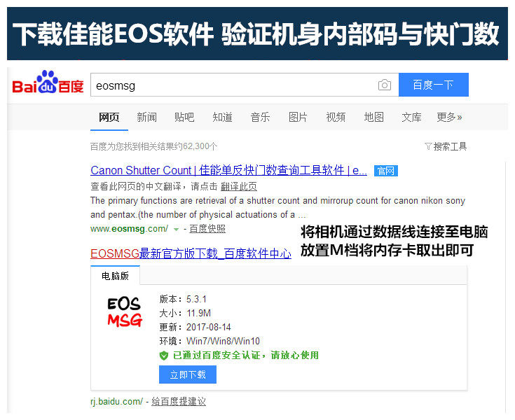
Task: Switch to the 新闻 tab
Action: pos(147,117)
